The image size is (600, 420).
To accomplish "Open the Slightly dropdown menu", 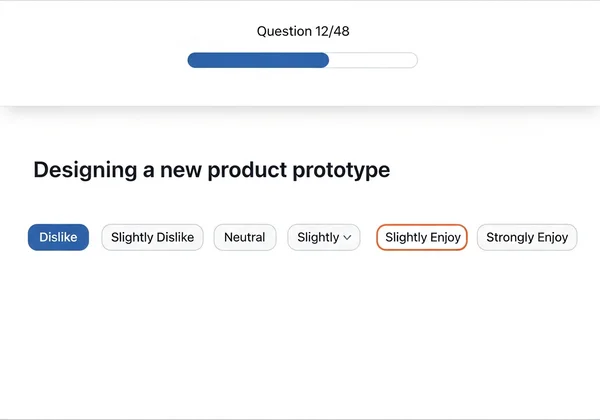I will 323,237.
